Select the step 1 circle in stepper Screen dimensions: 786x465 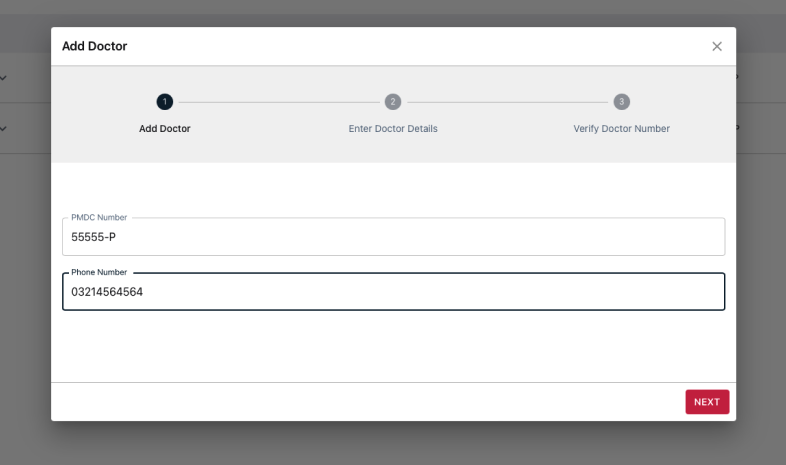pyautogui.click(x=164, y=102)
